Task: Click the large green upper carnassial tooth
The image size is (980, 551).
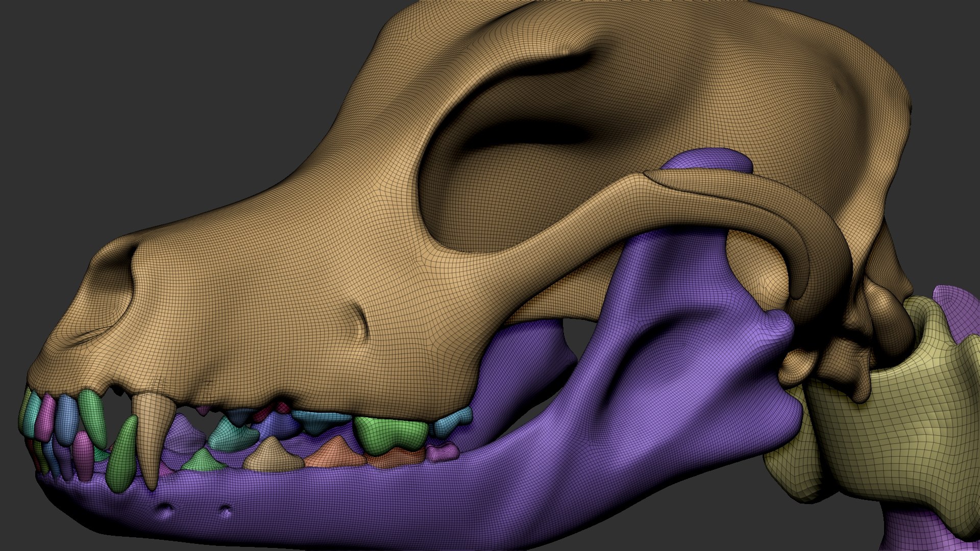Action: [390, 434]
